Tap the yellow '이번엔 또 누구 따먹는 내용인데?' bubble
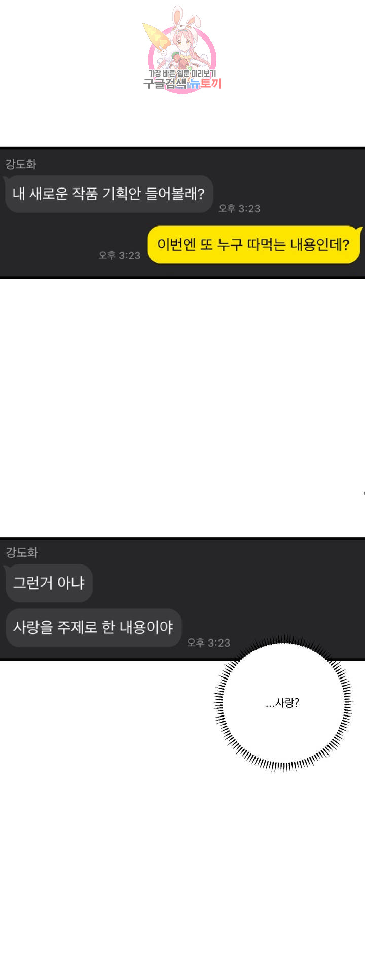The image size is (365, 980). pyautogui.click(x=254, y=245)
